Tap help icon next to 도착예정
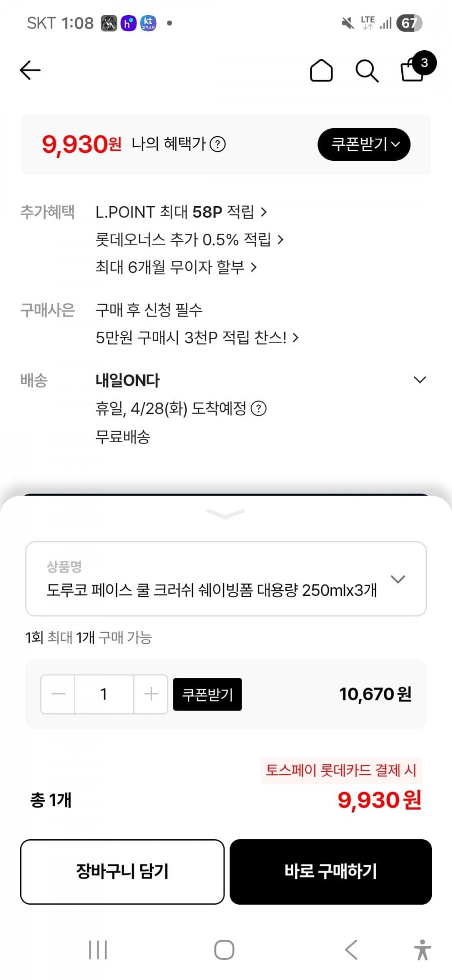 [259, 408]
